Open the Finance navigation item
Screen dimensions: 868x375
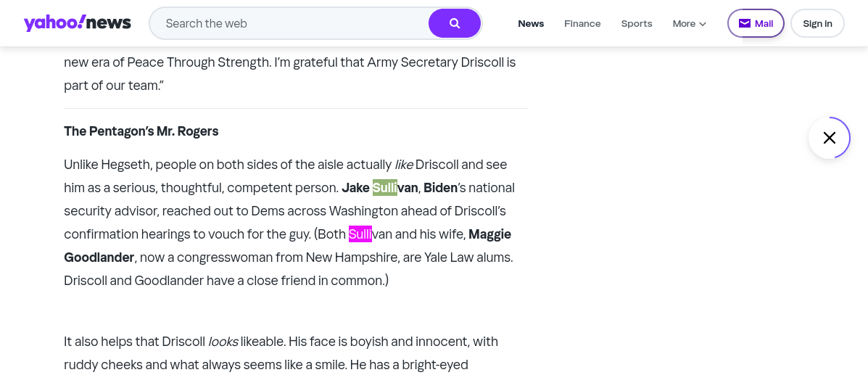pyautogui.click(x=582, y=23)
